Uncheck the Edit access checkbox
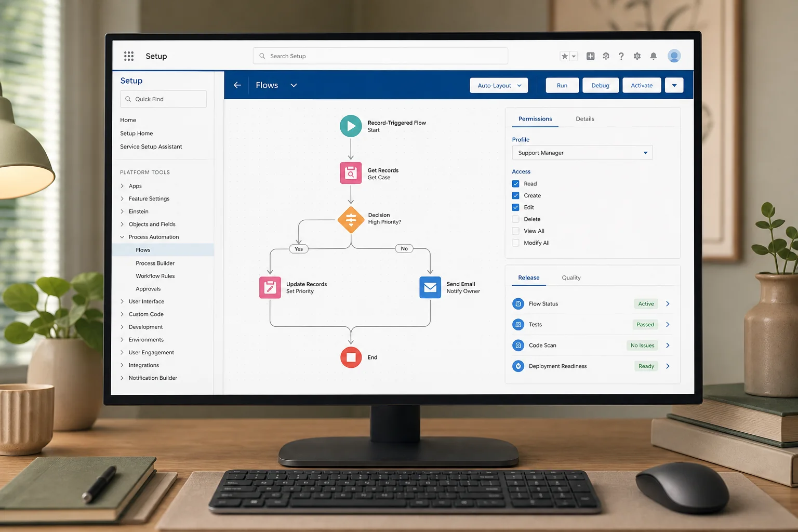The width and height of the screenshot is (798, 532). [515, 207]
